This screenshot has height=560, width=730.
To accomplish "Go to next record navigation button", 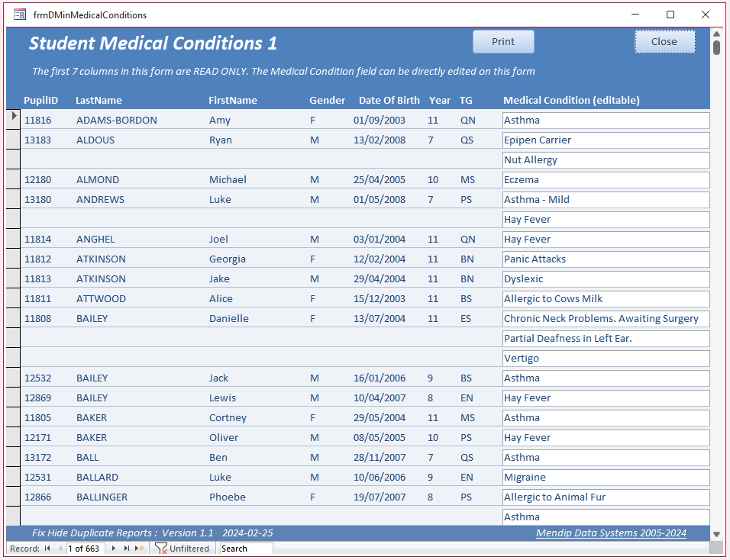I will point(114,549).
